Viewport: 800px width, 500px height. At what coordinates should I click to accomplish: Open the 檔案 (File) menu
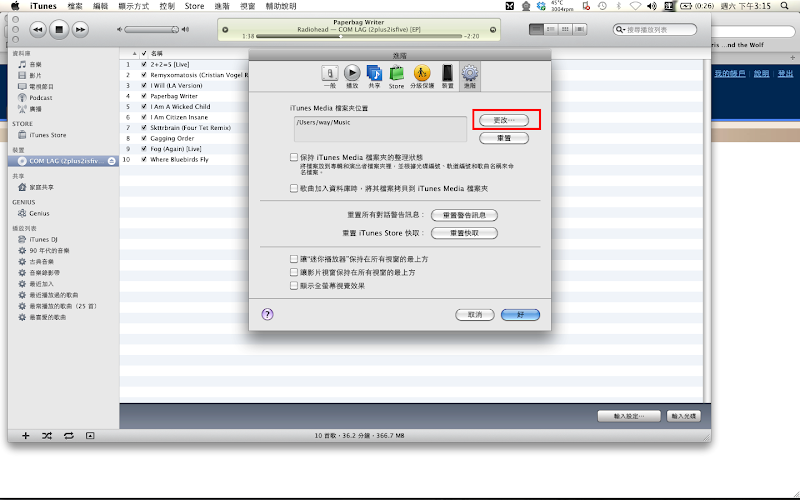[x=75, y=6]
